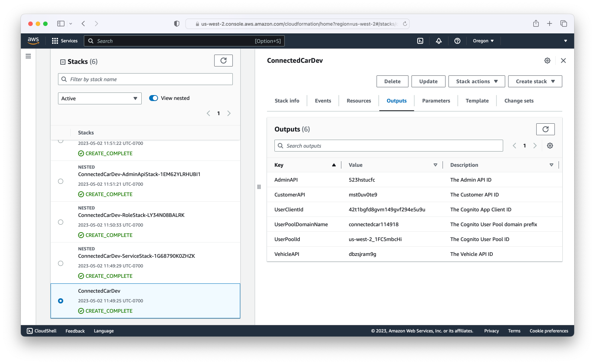Image resolution: width=595 pixels, height=364 pixels.
Task: Open the account menu dropdown arrow
Action: click(x=566, y=41)
